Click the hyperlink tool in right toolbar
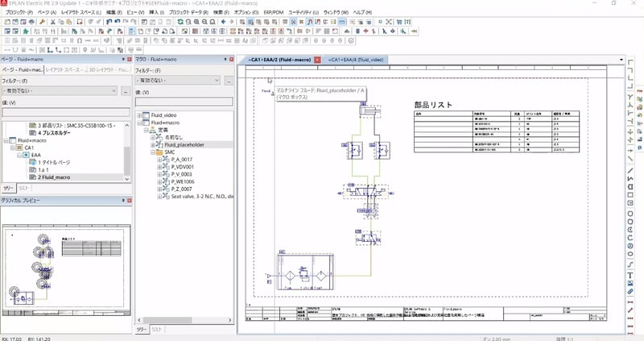The image size is (644, 341). click(630, 291)
